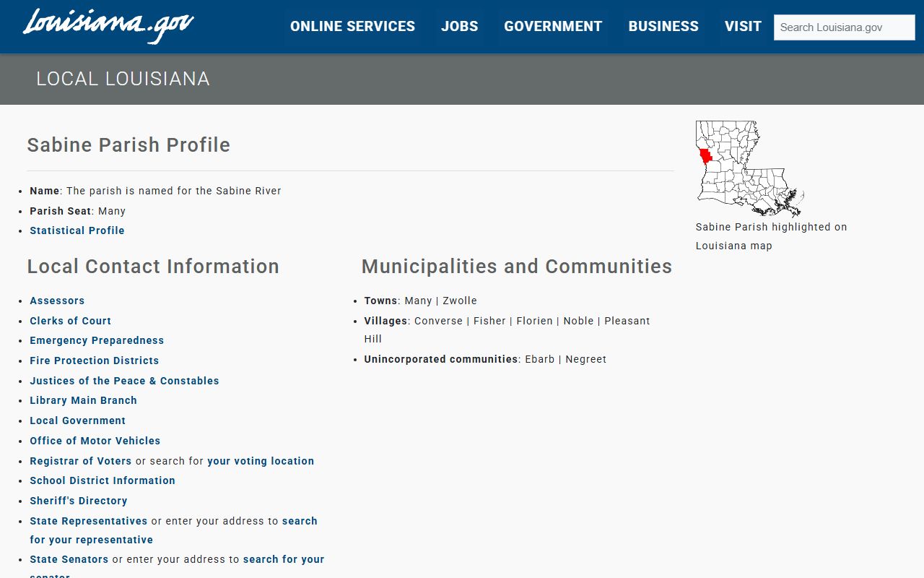
Task: Open the Sheriff's Directory link
Action: click(x=78, y=501)
